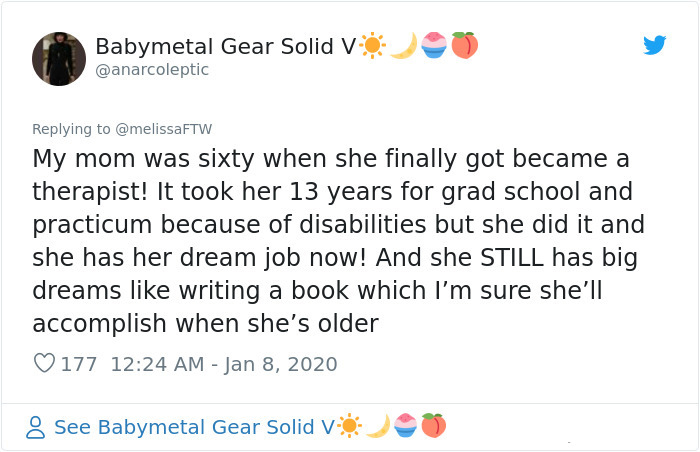Open the @melissaFTW mention in the reply line
The height and width of the screenshot is (452, 700).
click(166, 129)
